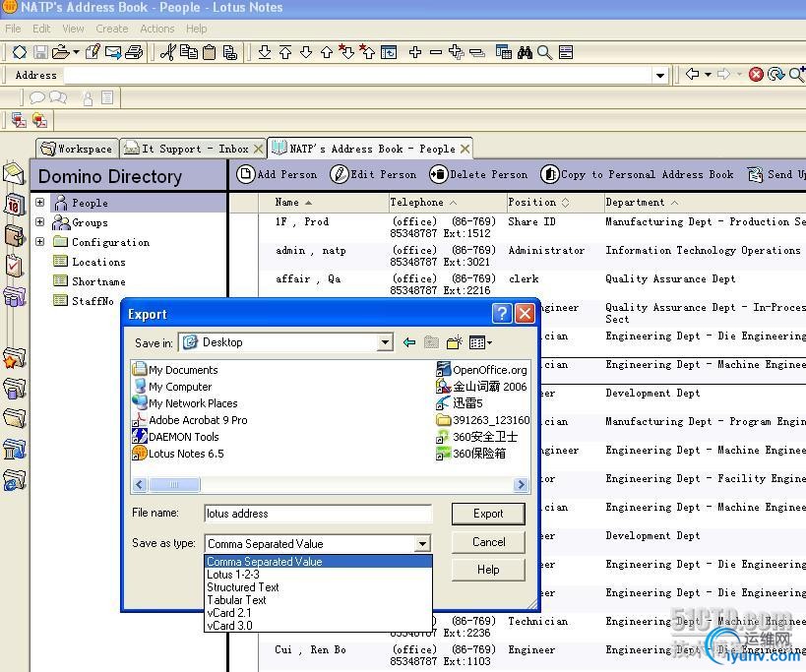The width and height of the screenshot is (806, 672).
Task: Click the Save toolbar icon
Action: pos(40,52)
